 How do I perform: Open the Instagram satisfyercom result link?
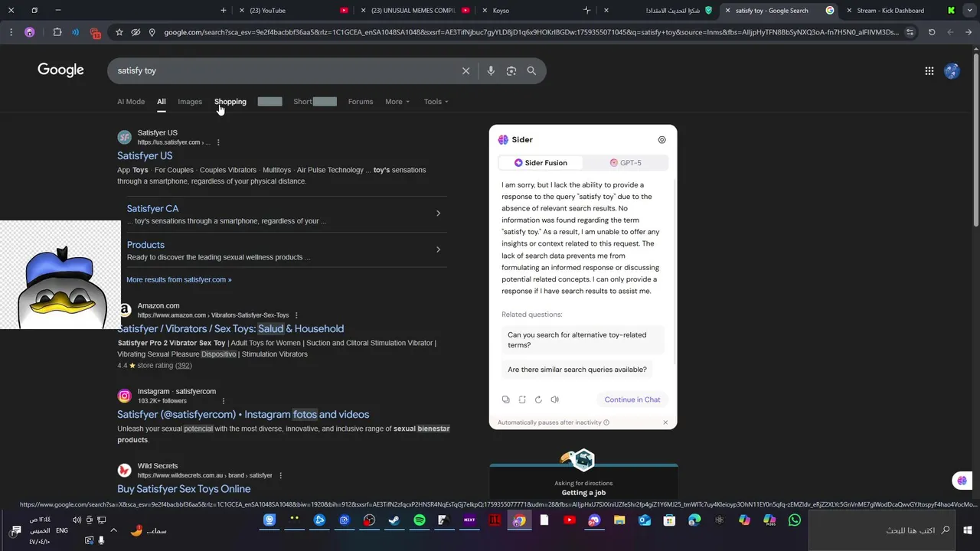click(243, 415)
